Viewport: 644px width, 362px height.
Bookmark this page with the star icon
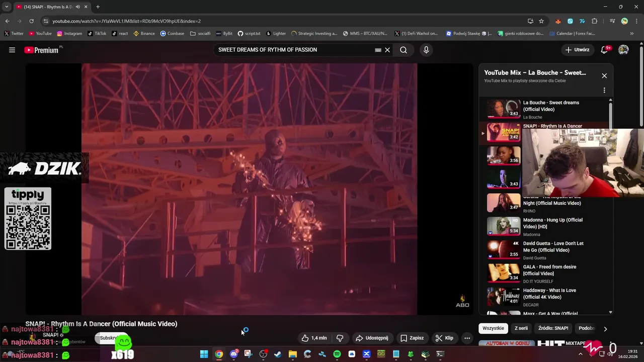click(x=541, y=21)
